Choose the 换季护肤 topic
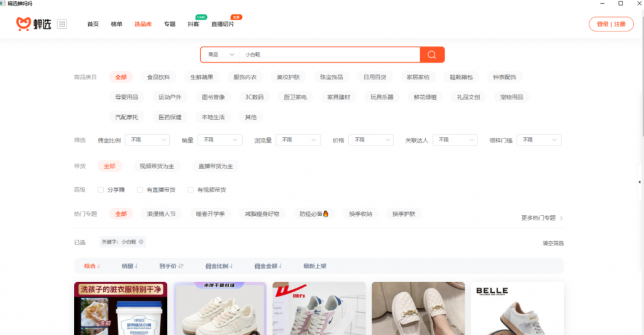Screen dimensions: 644x335 click(404, 213)
